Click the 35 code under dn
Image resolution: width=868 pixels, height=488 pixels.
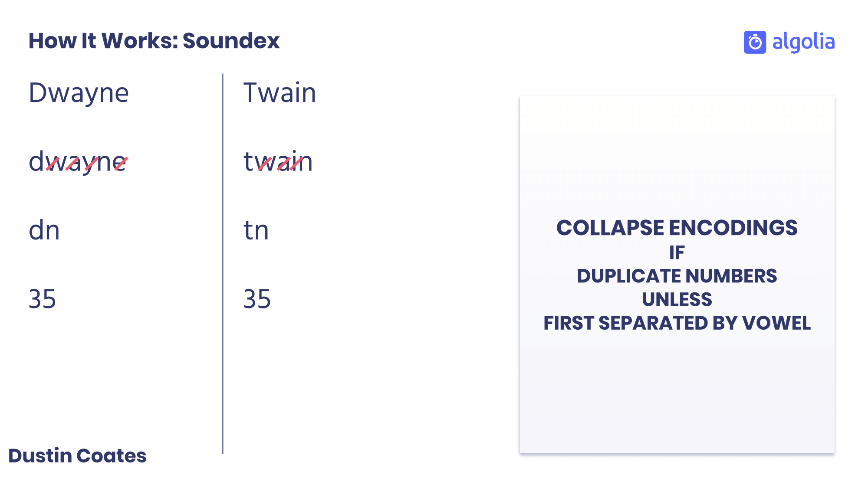coord(42,299)
